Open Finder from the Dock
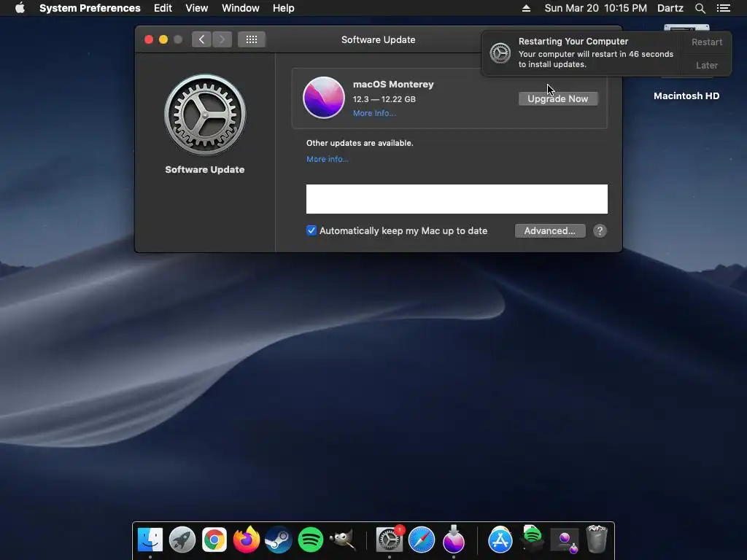 tap(150, 540)
